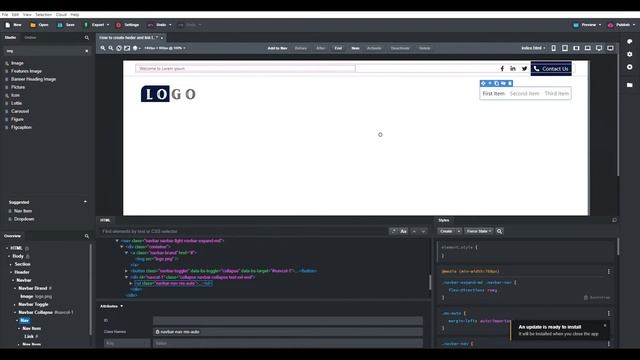Open the Undo history dropdown arrow
This screenshot has height=360, width=640.
[170, 25]
